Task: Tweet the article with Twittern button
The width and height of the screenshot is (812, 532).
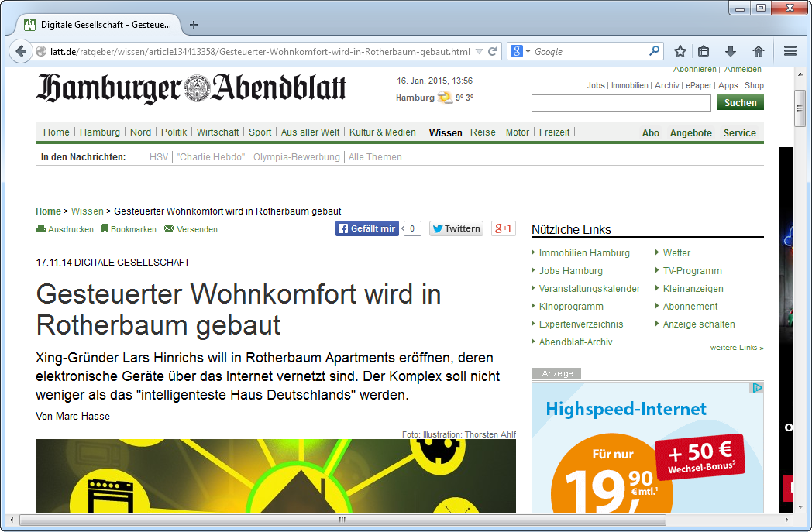Action: (456, 228)
